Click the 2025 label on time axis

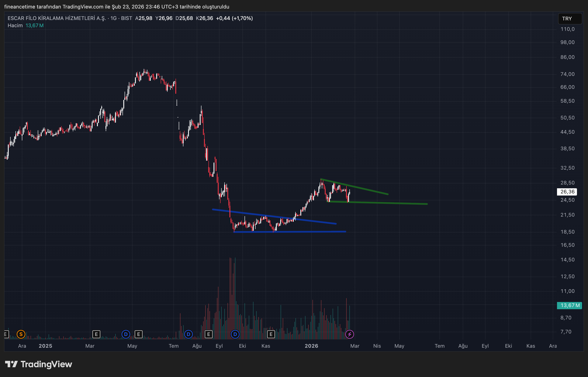pos(45,346)
